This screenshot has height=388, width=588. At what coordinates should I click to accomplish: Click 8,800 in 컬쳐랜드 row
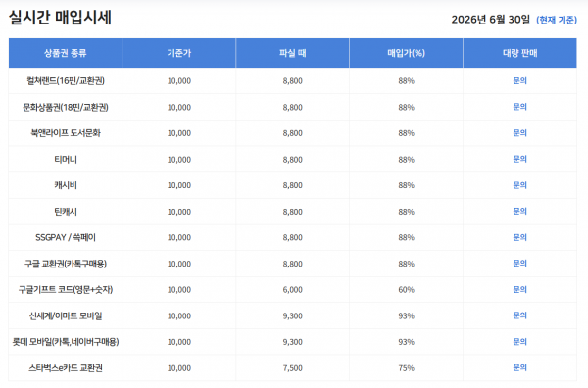[292, 81]
